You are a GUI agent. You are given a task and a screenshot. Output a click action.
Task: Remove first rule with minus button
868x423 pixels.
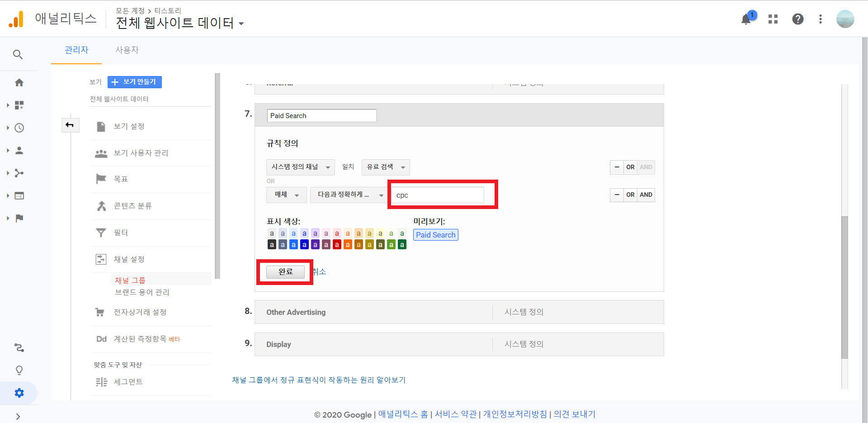pos(617,167)
